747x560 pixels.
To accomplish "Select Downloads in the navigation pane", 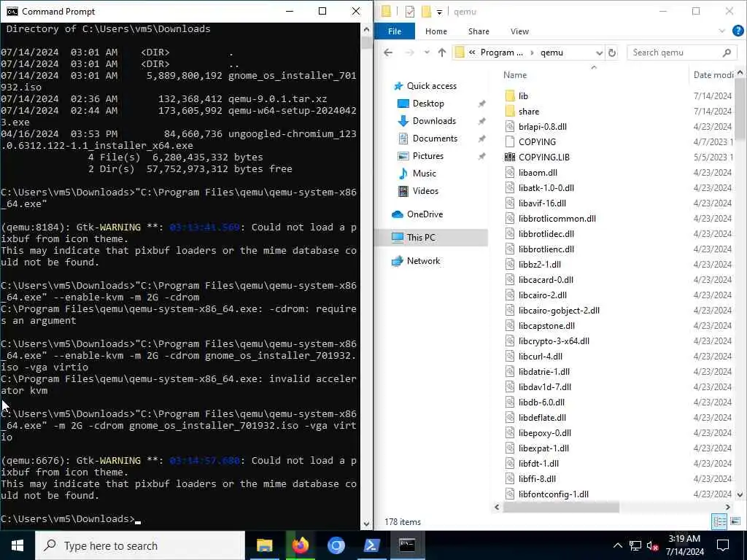I will tap(434, 121).
